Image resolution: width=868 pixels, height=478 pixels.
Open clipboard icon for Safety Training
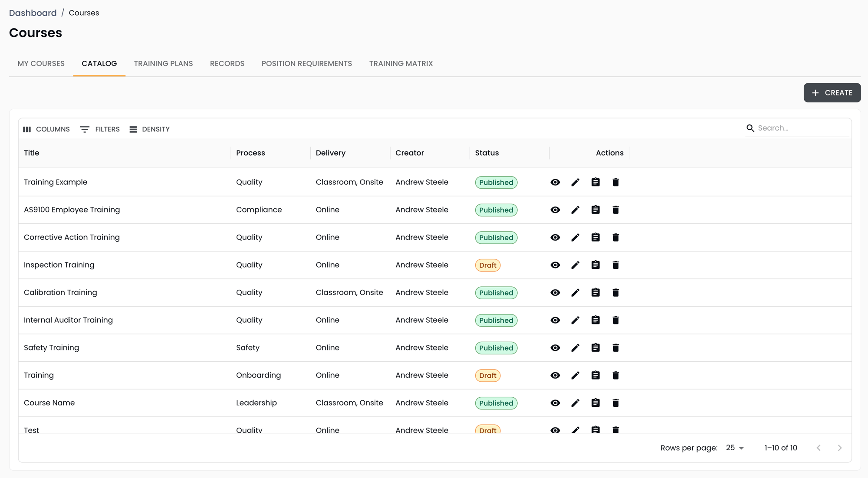coord(595,348)
